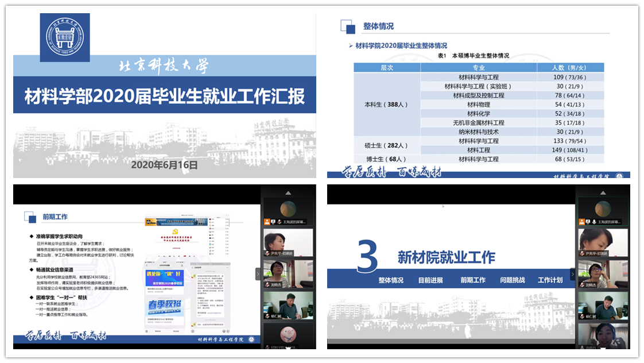
Task: Select 尹兆华 video tile in 前期工作 screenshot
Action: coord(288,242)
